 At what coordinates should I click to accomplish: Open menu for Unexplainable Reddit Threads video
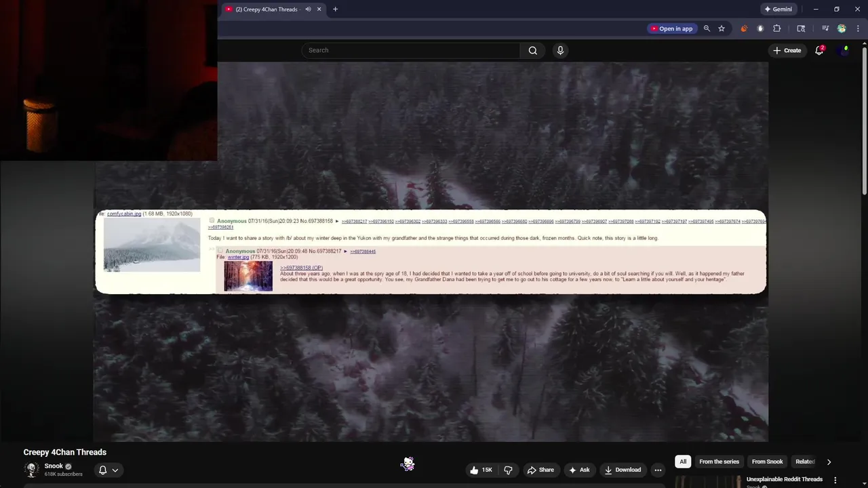835,481
